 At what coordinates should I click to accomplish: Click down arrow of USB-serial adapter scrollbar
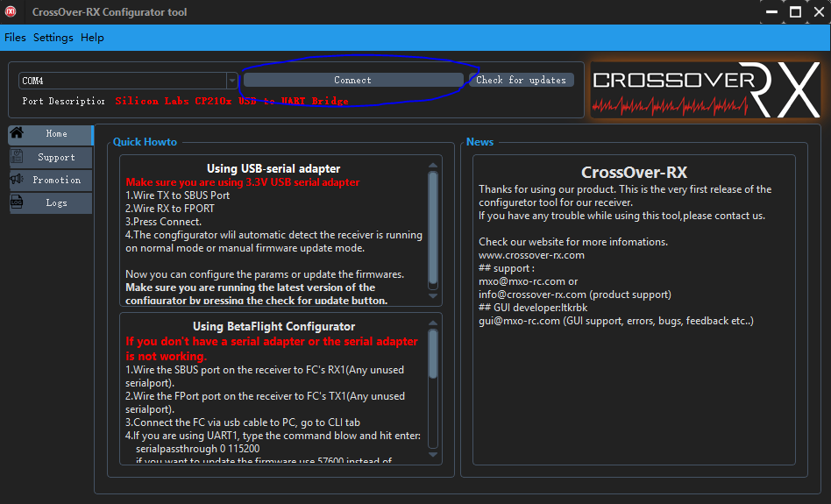coord(433,295)
